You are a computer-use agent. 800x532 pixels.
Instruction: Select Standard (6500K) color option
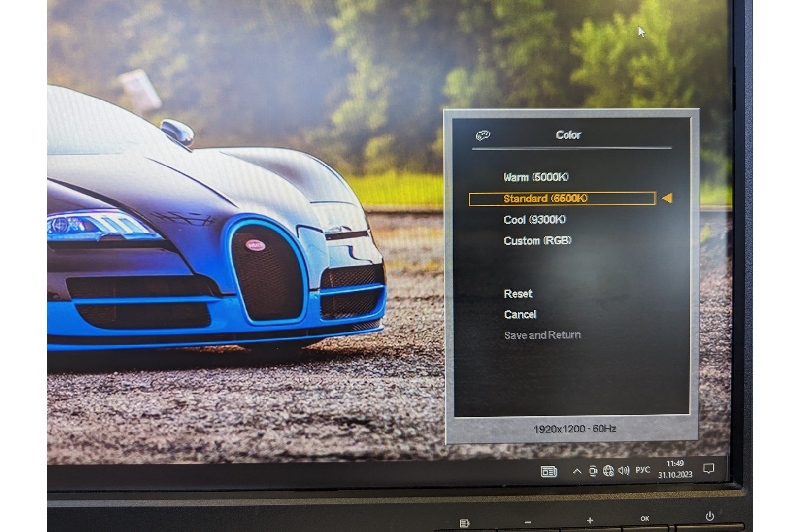(562, 199)
